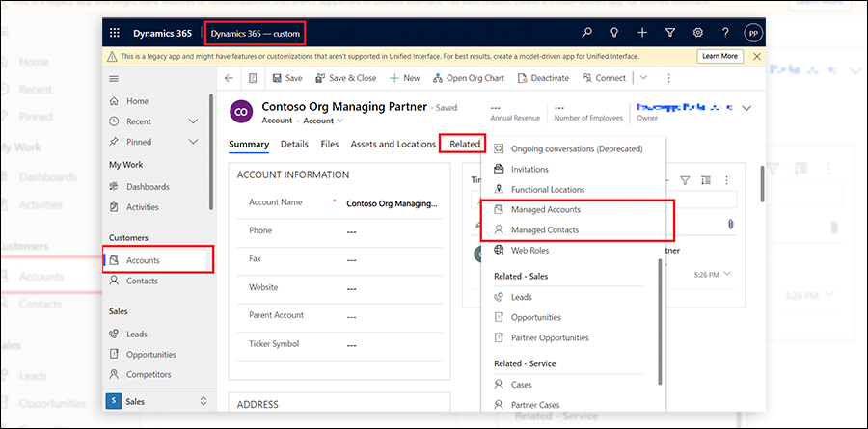Switch to Assets and Locations tab
The image size is (868, 429).
coord(393,144)
